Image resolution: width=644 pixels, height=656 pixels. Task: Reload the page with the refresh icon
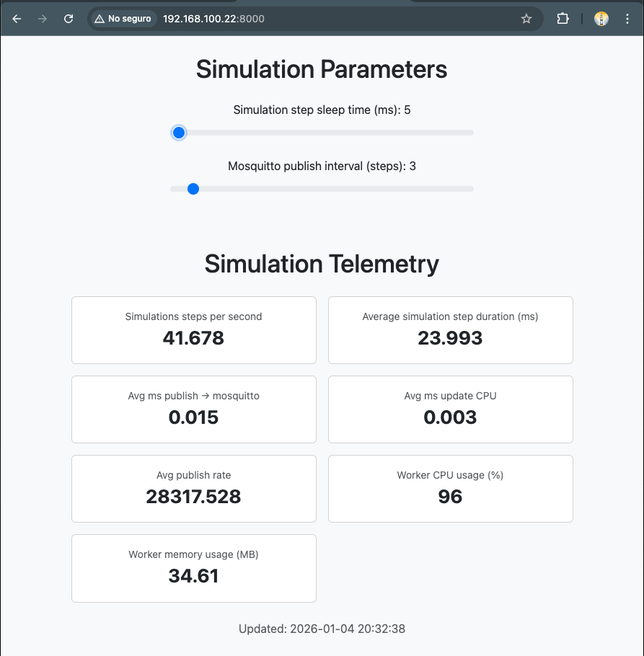69,19
